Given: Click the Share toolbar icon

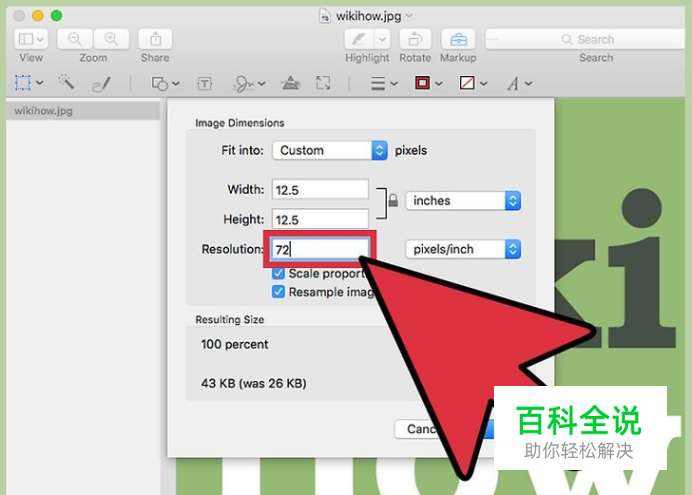Looking at the screenshot, I should [x=155, y=39].
